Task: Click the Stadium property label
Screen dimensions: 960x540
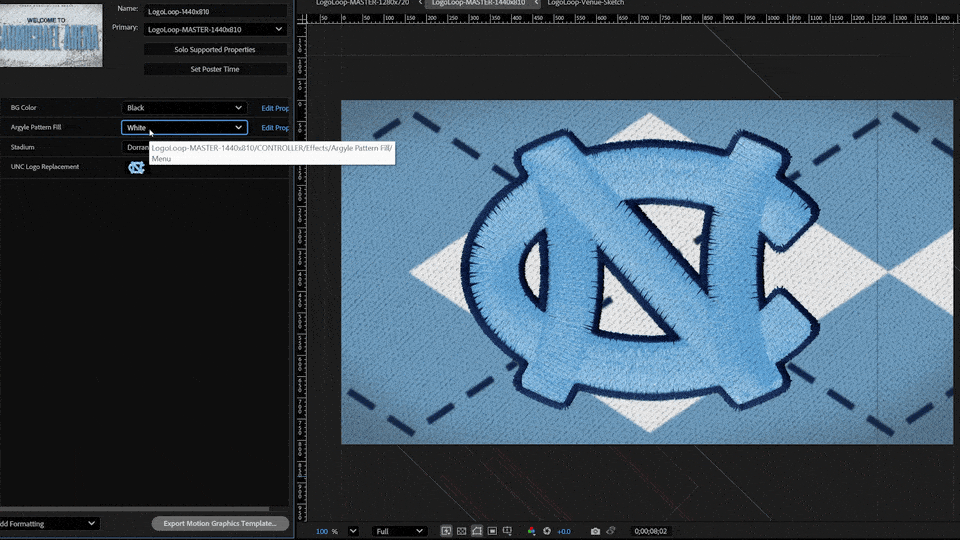Action: pos(23,147)
